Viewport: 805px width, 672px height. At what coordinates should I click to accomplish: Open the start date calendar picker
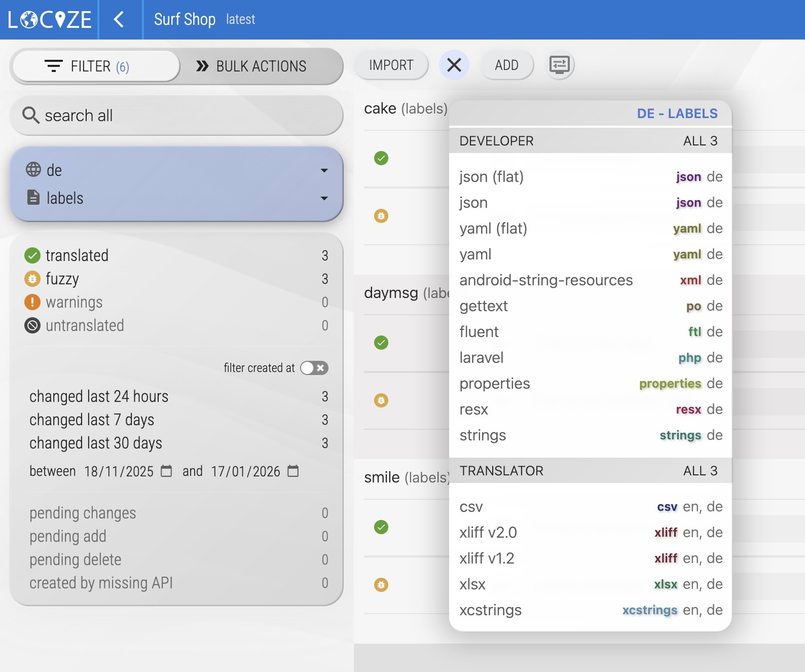166,471
